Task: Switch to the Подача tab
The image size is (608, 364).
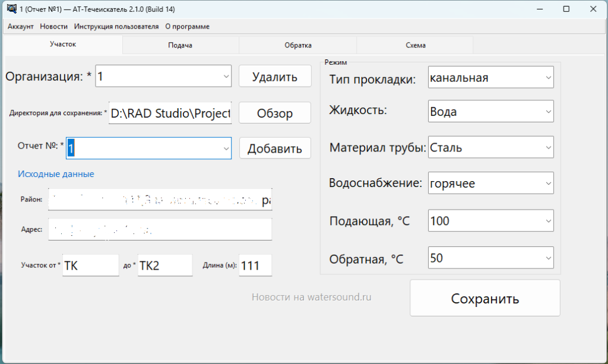Action: [180, 45]
